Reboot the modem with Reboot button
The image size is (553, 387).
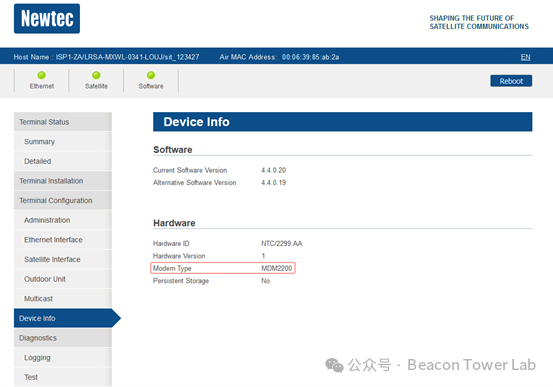(511, 81)
